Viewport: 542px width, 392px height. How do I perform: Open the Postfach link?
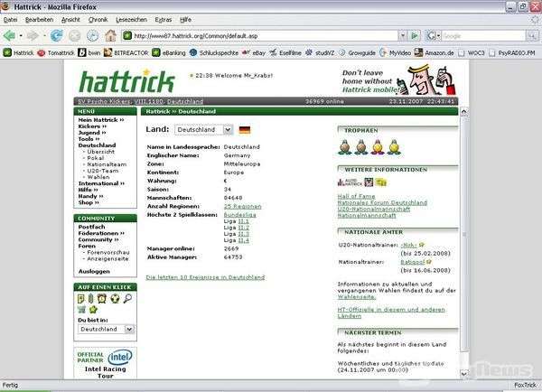click(91, 227)
